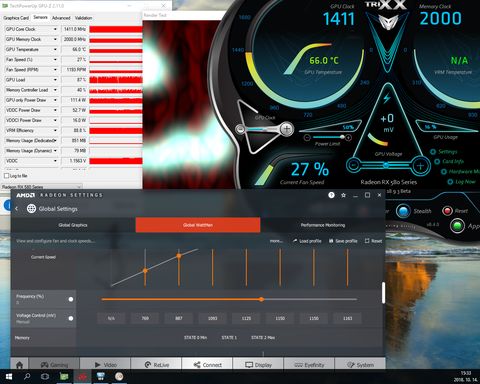Open GPU Memory Clock sensor dropdown
This screenshot has width=480, height=384.
click(55, 39)
